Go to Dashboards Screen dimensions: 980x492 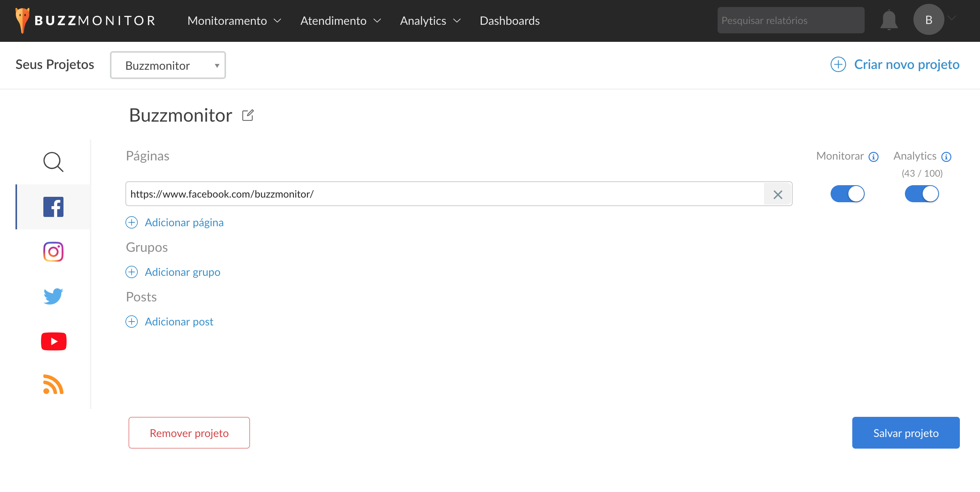point(509,21)
